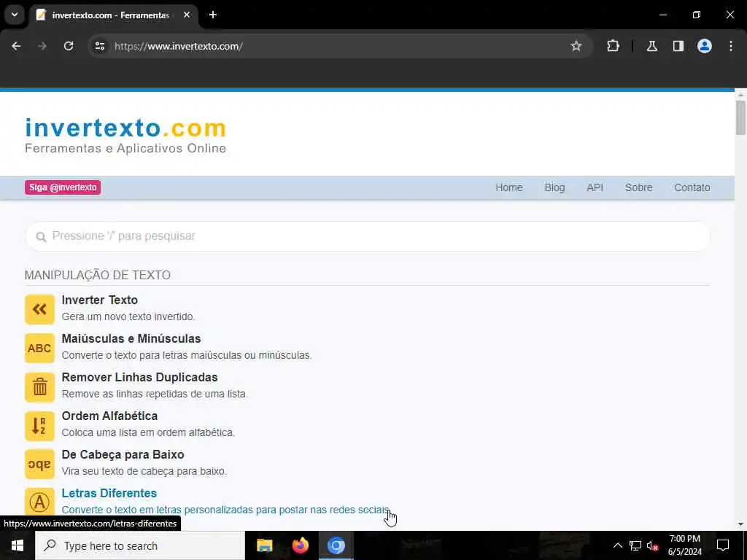Click the 'Converte o texto em letras personalizadas' description
Viewport: 747px width, 560px height.
click(226, 510)
